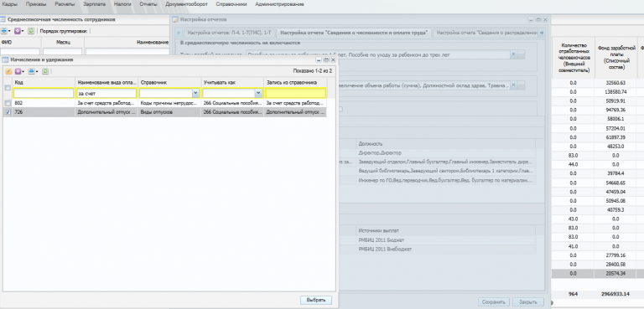Click the print icon in Начисления и удержания
Image resolution: width=644 pixels, height=309 pixels.
tap(31, 71)
